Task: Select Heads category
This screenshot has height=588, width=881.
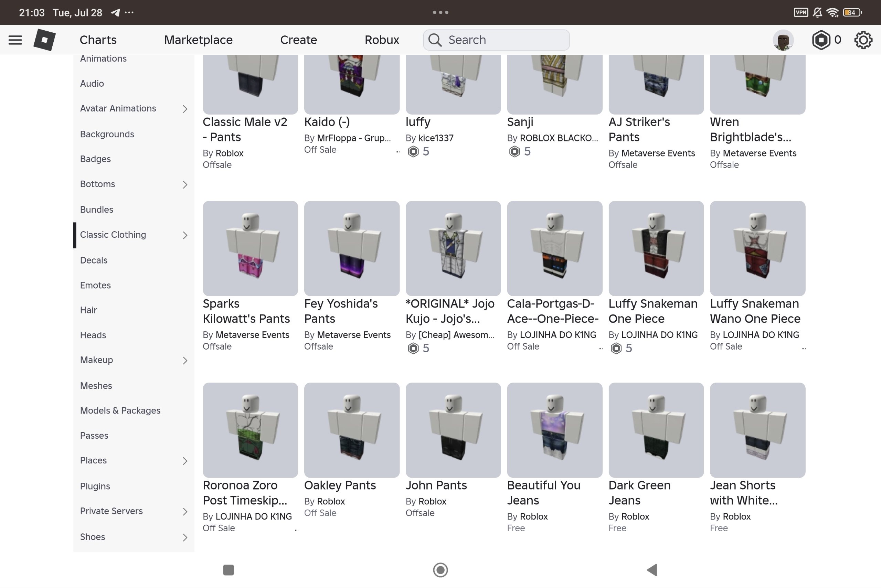Action: 93,335
